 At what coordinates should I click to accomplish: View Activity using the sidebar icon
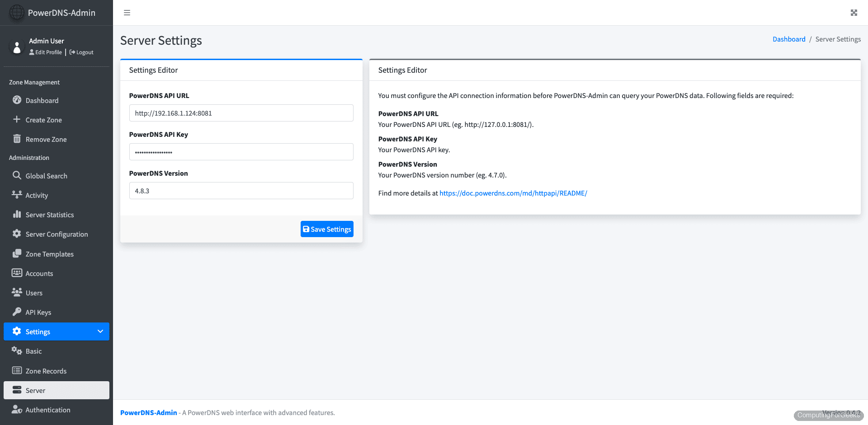pos(17,195)
